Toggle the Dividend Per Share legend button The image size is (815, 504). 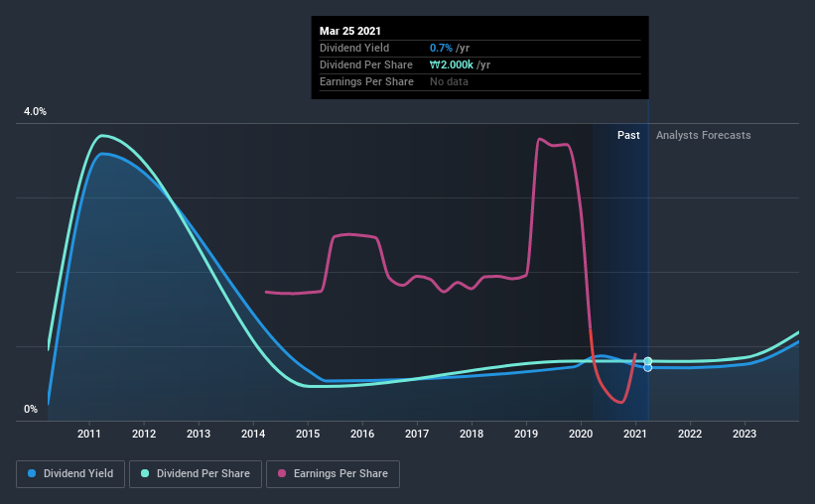[x=196, y=474]
